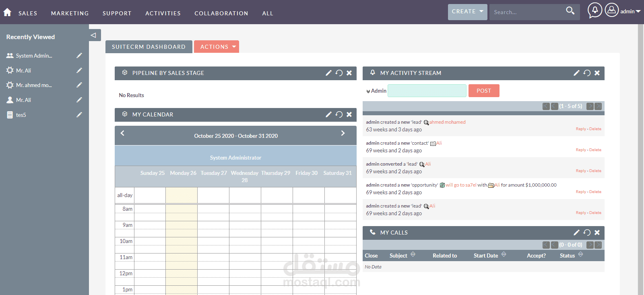Open the Collaboration menu

pyautogui.click(x=221, y=13)
